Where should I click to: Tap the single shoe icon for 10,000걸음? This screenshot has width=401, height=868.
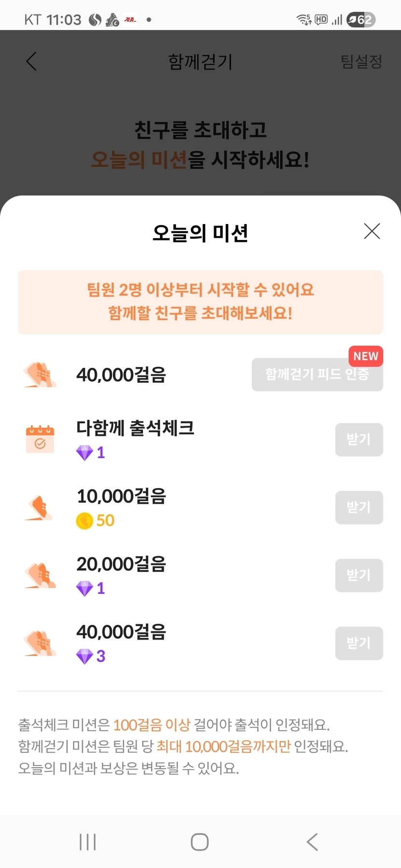[x=40, y=508]
